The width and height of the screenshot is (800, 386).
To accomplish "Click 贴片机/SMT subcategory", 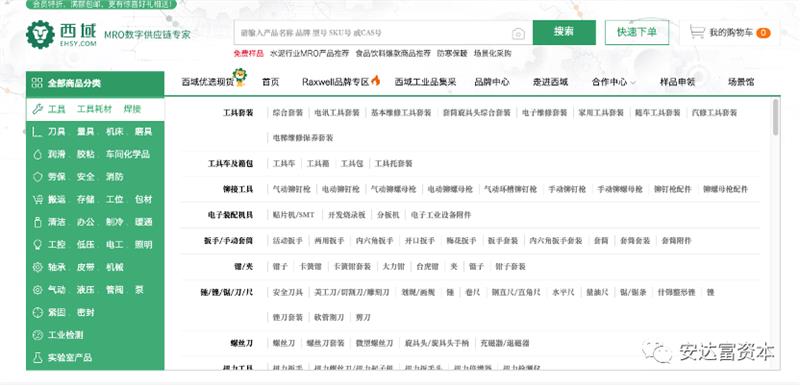I will point(294,215).
